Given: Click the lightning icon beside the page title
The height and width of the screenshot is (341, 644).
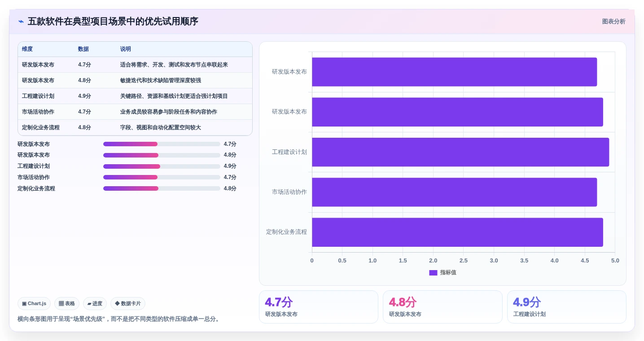Looking at the screenshot, I should click(x=21, y=22).
